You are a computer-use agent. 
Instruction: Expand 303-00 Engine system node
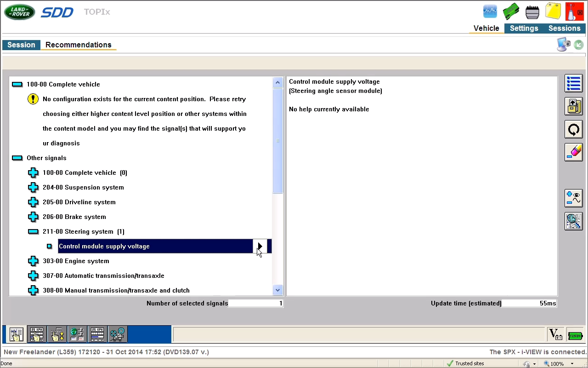tap(33, 261)
